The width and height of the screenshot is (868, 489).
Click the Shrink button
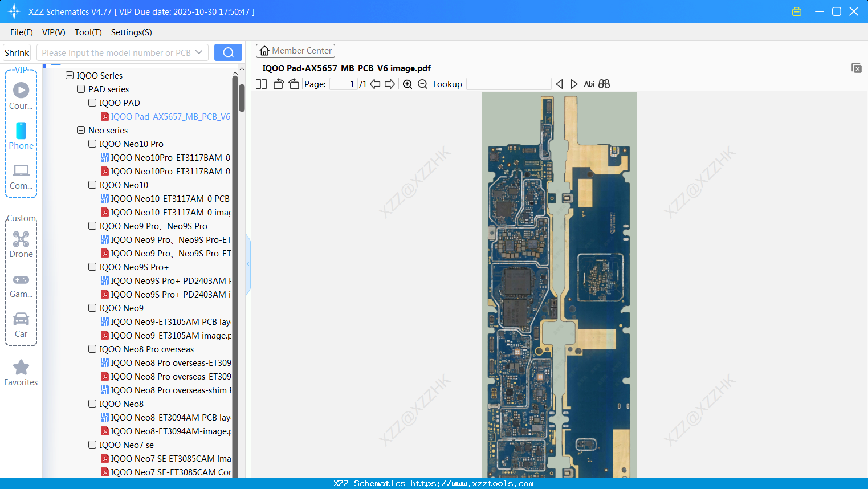(x=17, y=52)
